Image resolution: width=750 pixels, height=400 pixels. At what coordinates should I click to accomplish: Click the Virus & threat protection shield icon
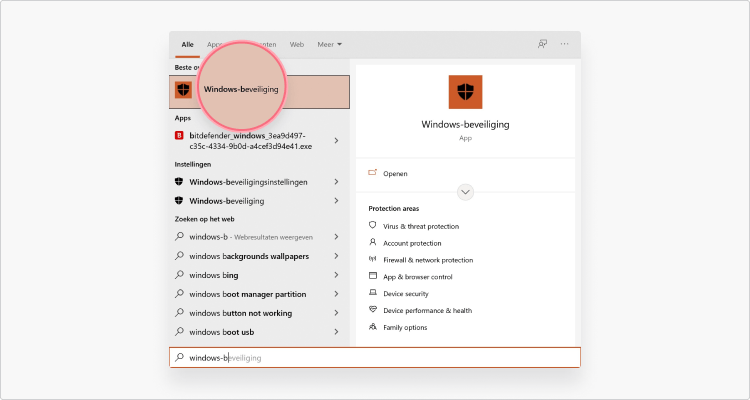[x=373, y=225]
